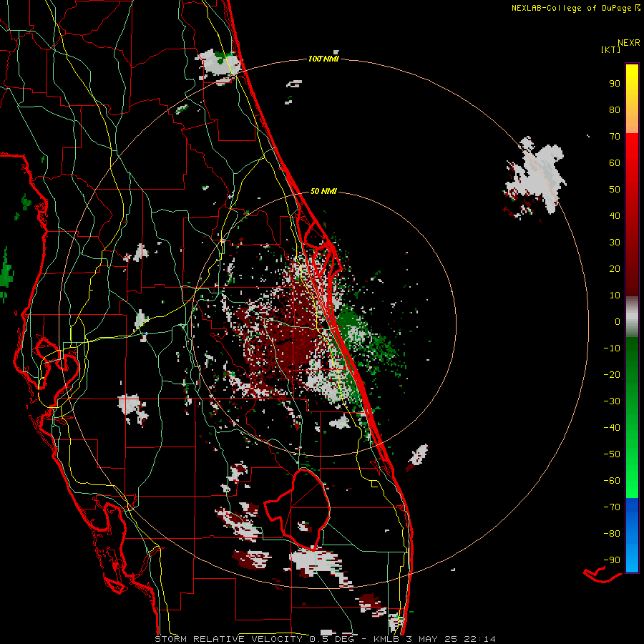Image resolution: width=644 pixels, height=644 pixels.
Task: Click the "22:14" timestamp in the caption
Action: (479, 639)
